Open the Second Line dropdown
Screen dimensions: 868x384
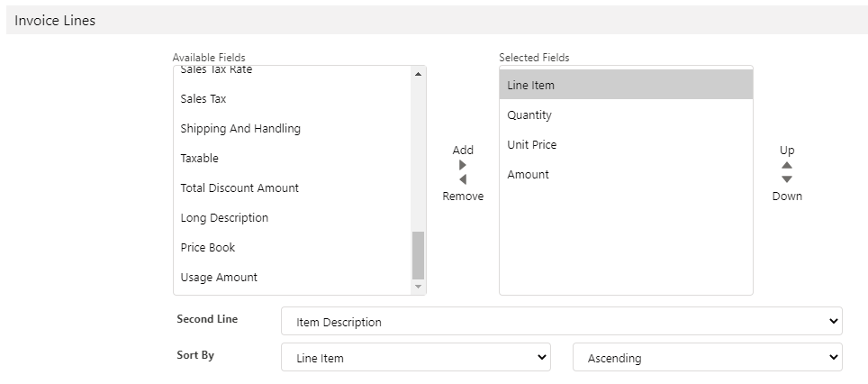561,322
